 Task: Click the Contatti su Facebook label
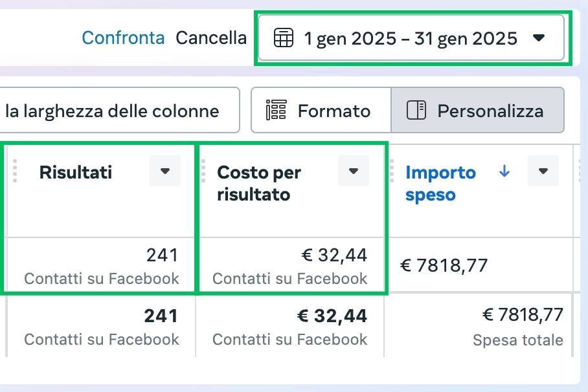(x=102, y=279)
